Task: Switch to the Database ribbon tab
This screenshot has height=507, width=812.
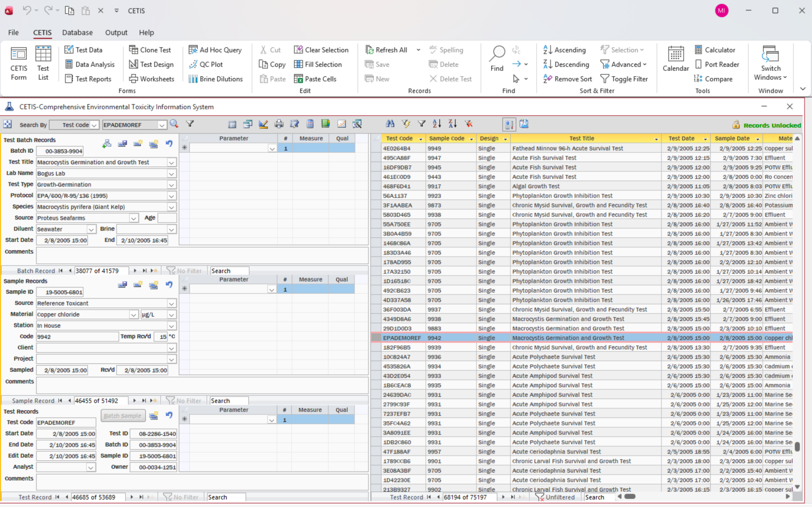Action: [x=77, y=33]
